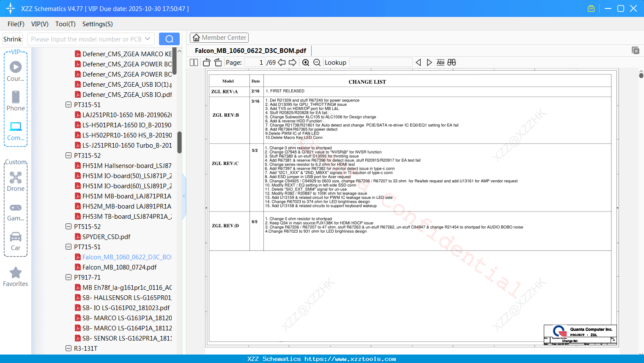Collapse the PT515-52 folder

69,226
